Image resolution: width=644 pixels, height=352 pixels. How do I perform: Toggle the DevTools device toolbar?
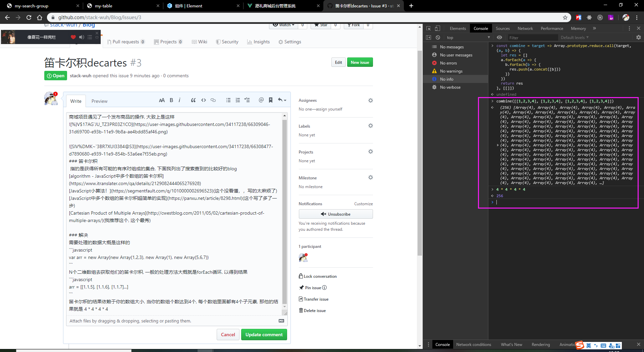coord(437,29)
